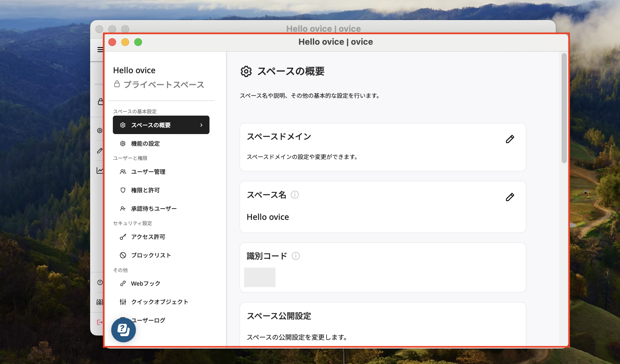Image resolution: width=620 pixels, height=364 pixels.
Task: Open 権限と許可 in the sidebar
Action: click(161, 190)
